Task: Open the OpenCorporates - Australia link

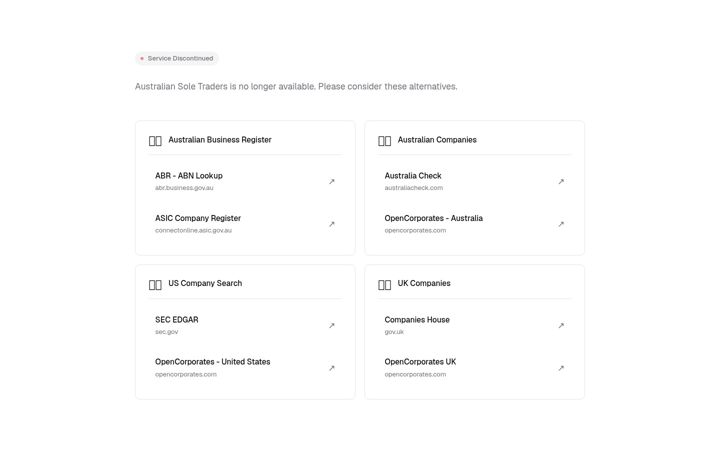Action: click(474, 224)
